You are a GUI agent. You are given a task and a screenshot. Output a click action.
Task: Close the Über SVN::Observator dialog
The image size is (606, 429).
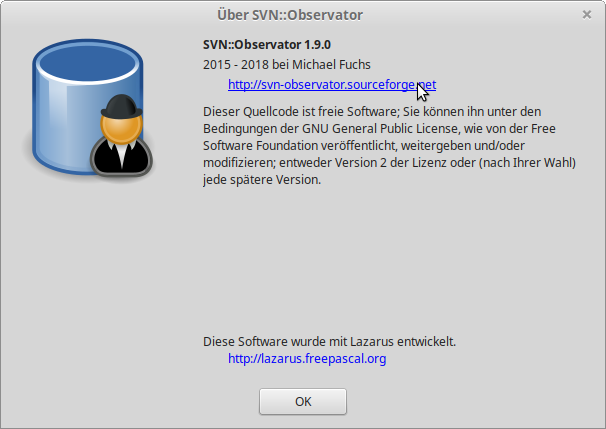click(587, 15)
